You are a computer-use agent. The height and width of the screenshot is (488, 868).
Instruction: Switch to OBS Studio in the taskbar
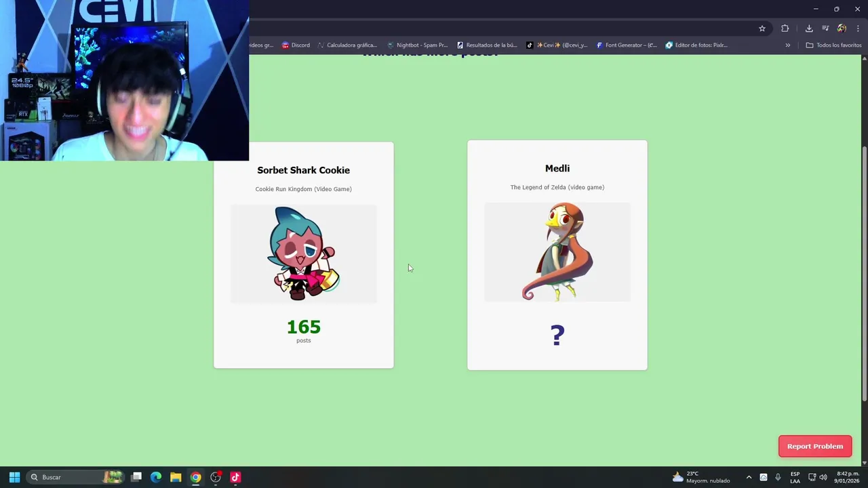216,477
